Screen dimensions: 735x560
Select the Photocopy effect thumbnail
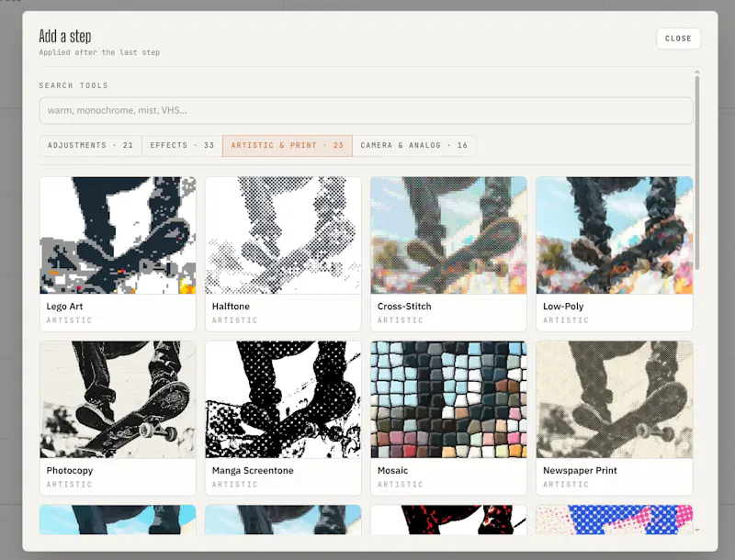pos(118,399)
